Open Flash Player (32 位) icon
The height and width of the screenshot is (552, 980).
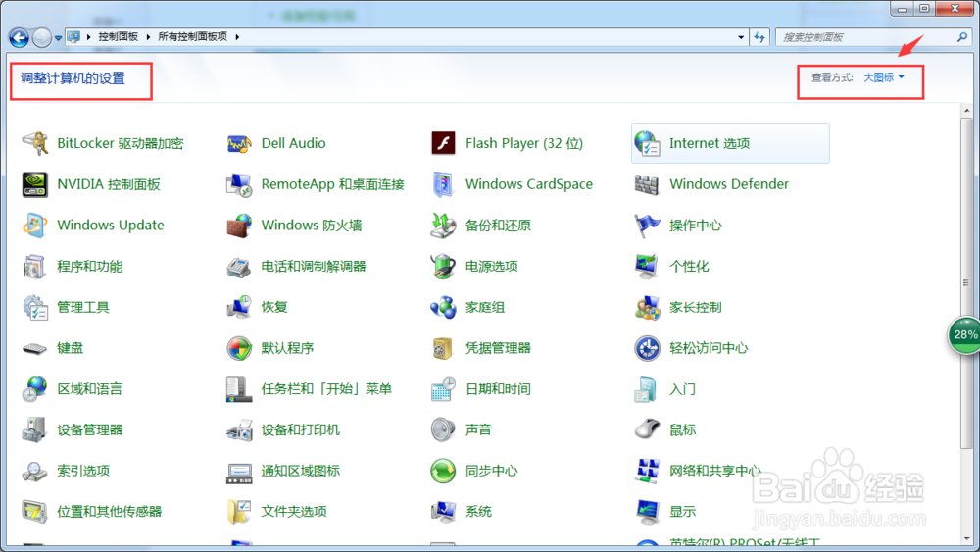443,143
